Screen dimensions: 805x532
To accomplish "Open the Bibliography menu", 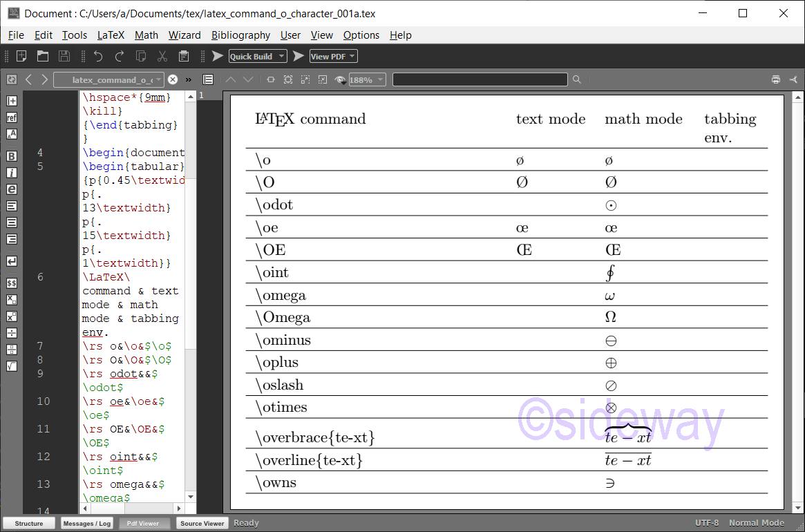I will (x=240, y=35).
